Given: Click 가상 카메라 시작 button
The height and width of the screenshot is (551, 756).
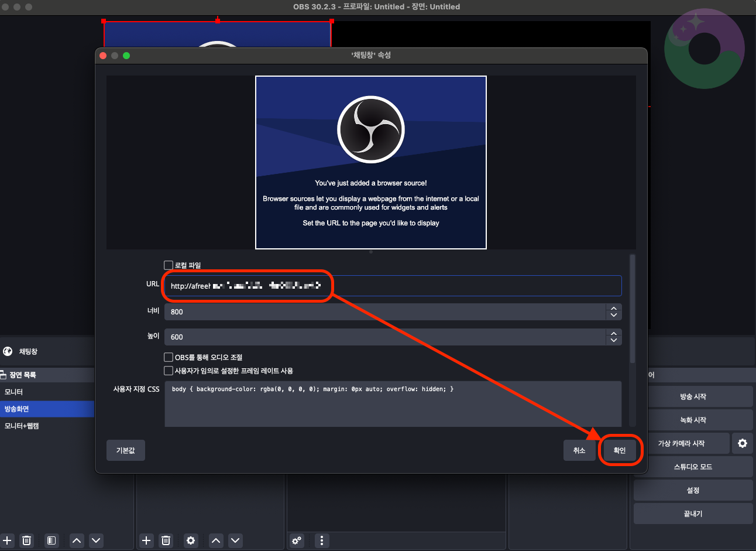Looking at the screenshot, I should tap(682, 443).
